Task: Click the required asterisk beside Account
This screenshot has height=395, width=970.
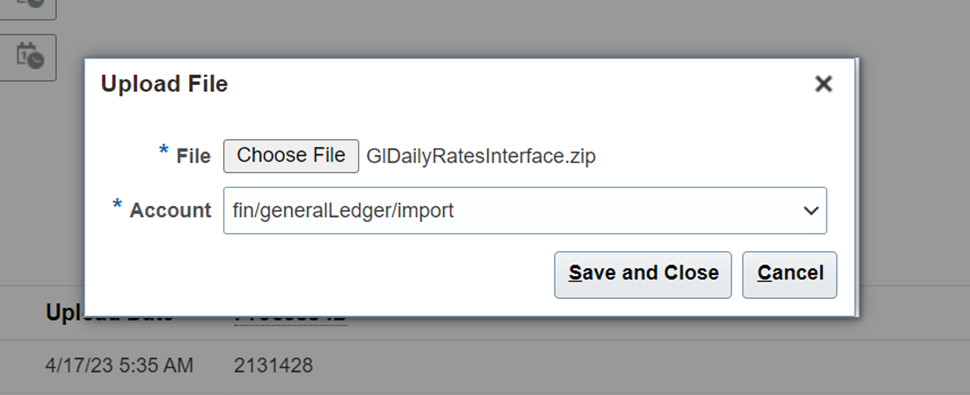Action: tap(117, 205)
